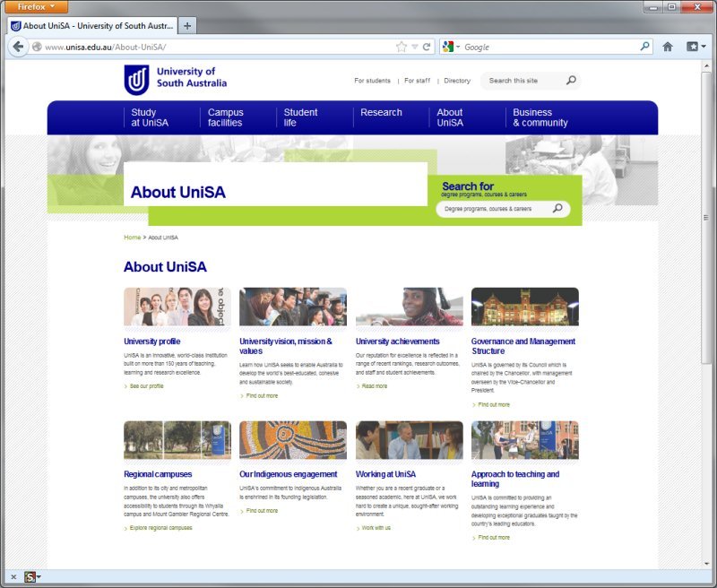Open About UniSA navigation menu

(x=450, y=117)
